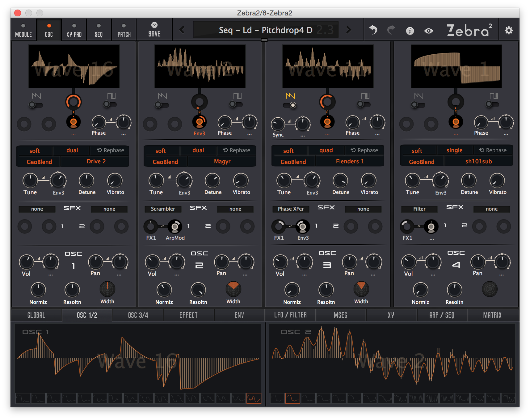
Task: Open the 'Scrambler' SFX dropdown
Action: pos(163,209)
